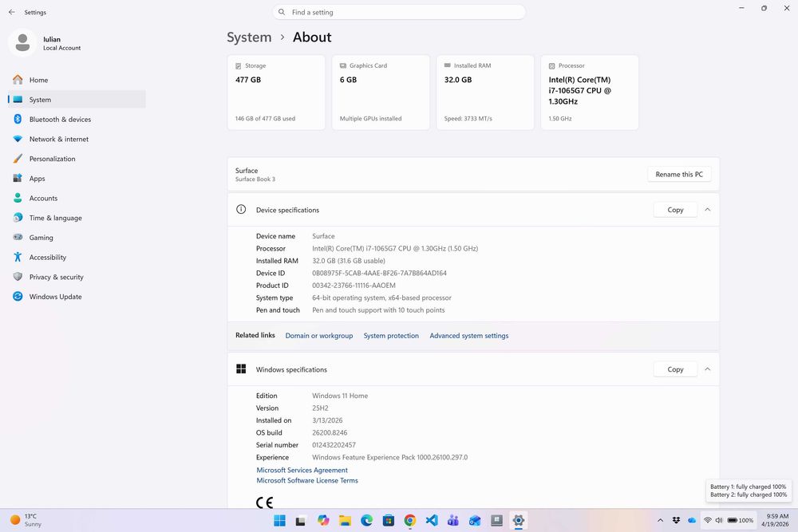
Task: Launch Google Chrome from the taskbar
Action: (410, 520)
